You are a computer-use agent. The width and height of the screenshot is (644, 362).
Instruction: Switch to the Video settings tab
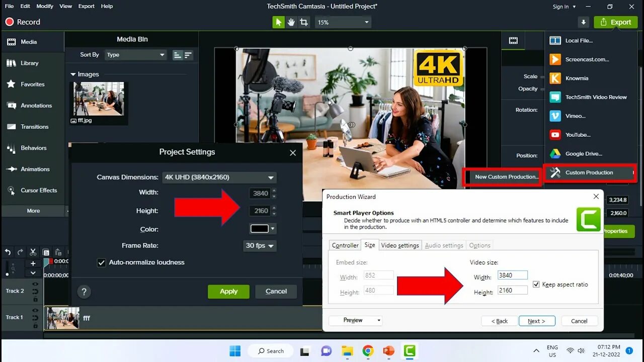(x=400, y=245)
